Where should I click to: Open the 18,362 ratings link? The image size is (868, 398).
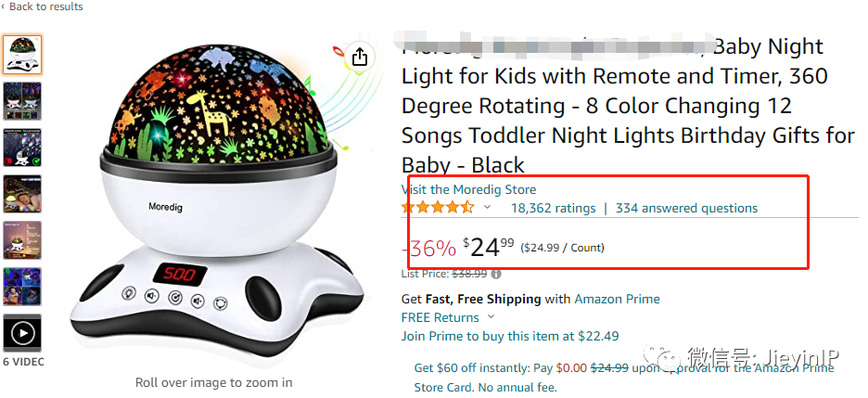[x=553, y=208]
